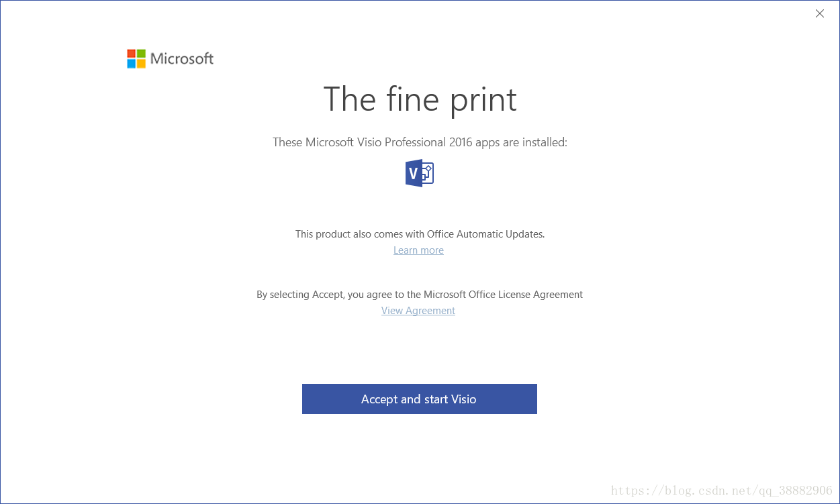Click the Visio app icon
This screenshot has width=840, height=504.
pyautogui.click(x=420, y=173)
